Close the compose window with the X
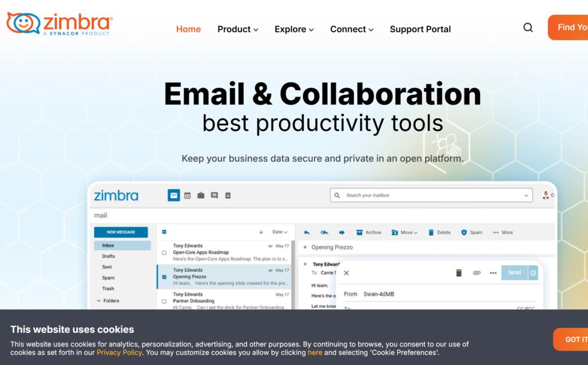Viewport: 588px width, 365px height. tap(346, 273)
